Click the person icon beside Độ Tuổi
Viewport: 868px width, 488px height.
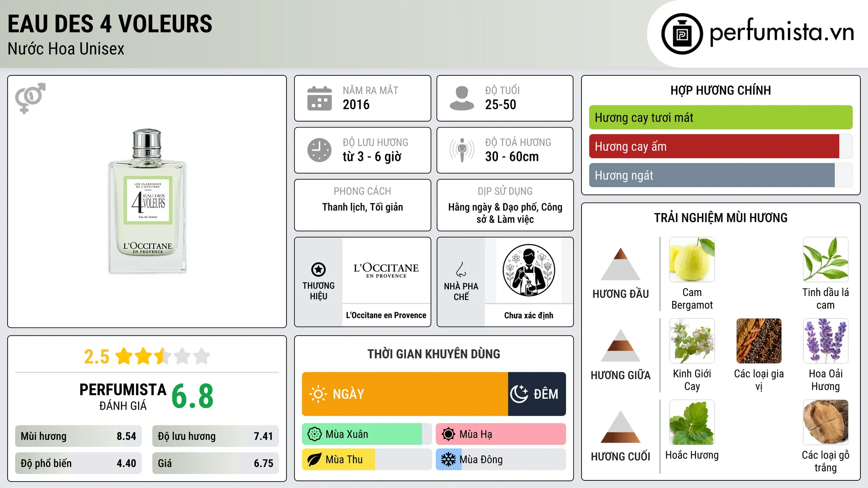(x=462, y=98)
